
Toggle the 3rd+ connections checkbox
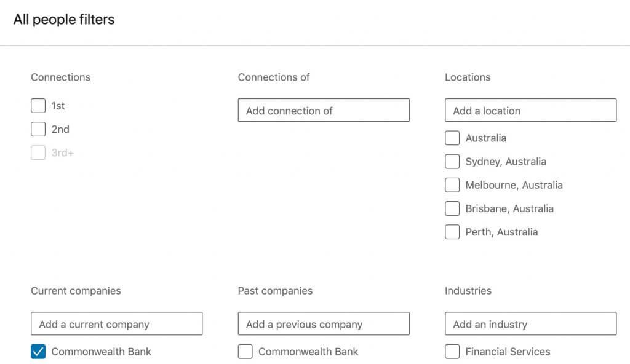[38, 152]
